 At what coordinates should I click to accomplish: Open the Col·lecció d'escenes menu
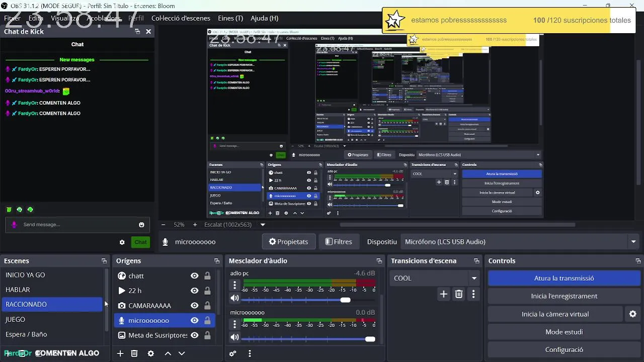[181, 18]
